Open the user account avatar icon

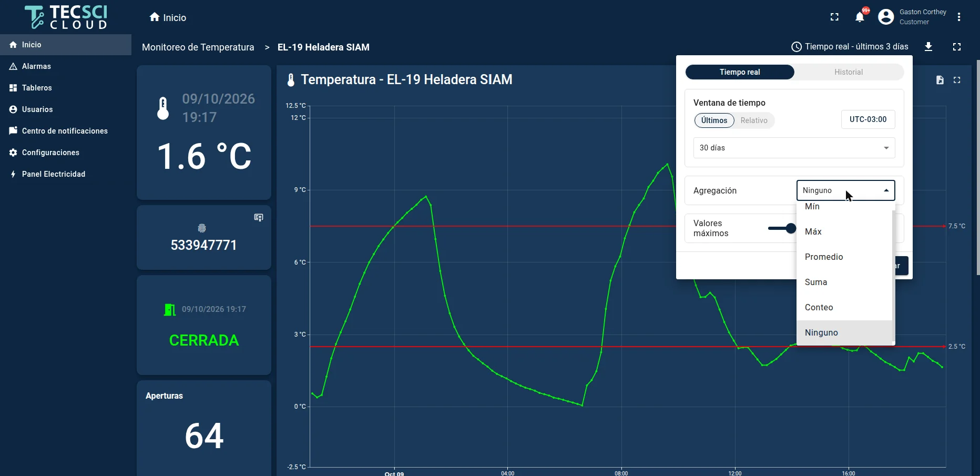pos(886,17)
